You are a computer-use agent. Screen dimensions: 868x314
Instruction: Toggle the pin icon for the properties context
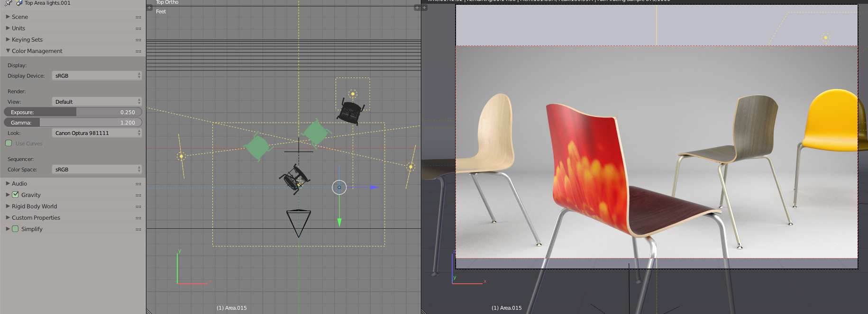click(x=8, y=3)
